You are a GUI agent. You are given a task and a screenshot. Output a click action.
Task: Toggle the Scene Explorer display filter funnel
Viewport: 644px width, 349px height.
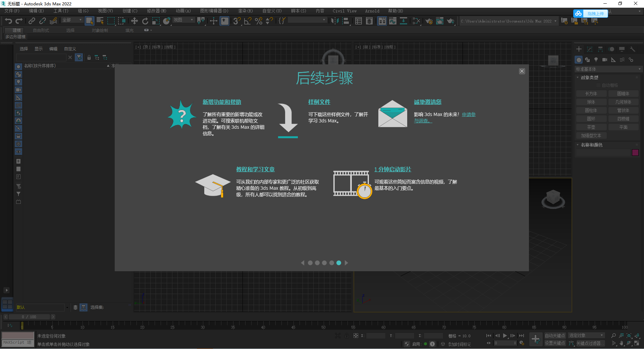79,57
